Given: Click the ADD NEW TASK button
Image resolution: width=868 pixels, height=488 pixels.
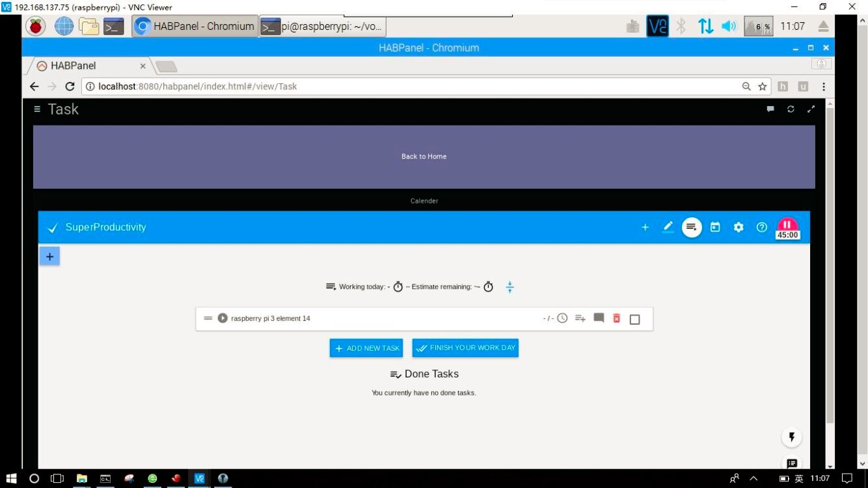Looking at the screenshot, I should [x=366, y=348].
